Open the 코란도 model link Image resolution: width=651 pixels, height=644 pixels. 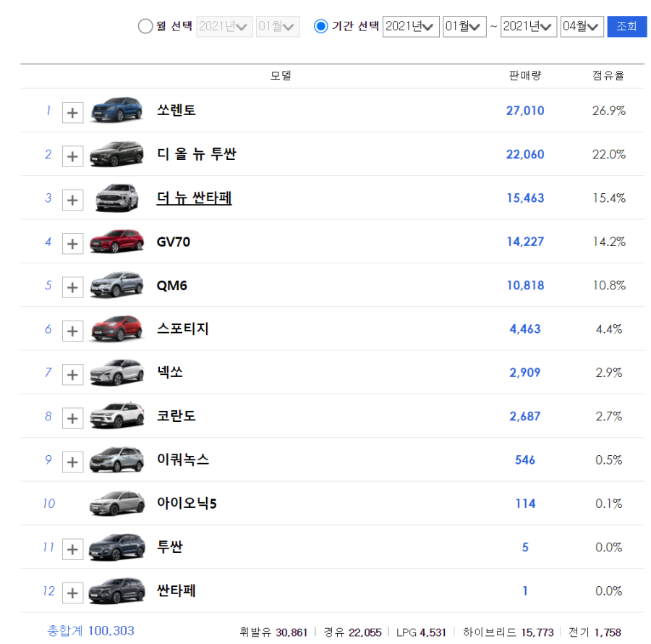tap(176, 415)
